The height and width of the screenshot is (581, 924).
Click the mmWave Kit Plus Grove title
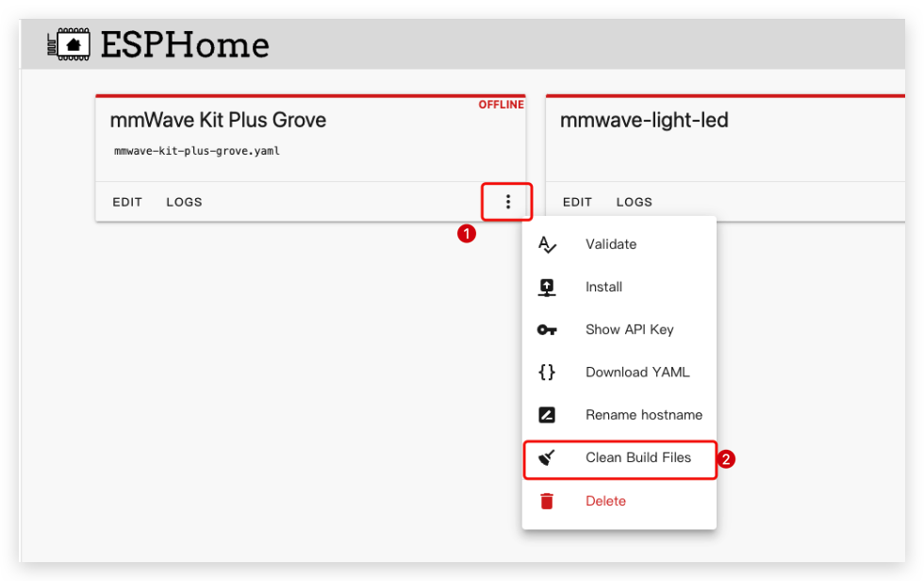pos(218,120)
